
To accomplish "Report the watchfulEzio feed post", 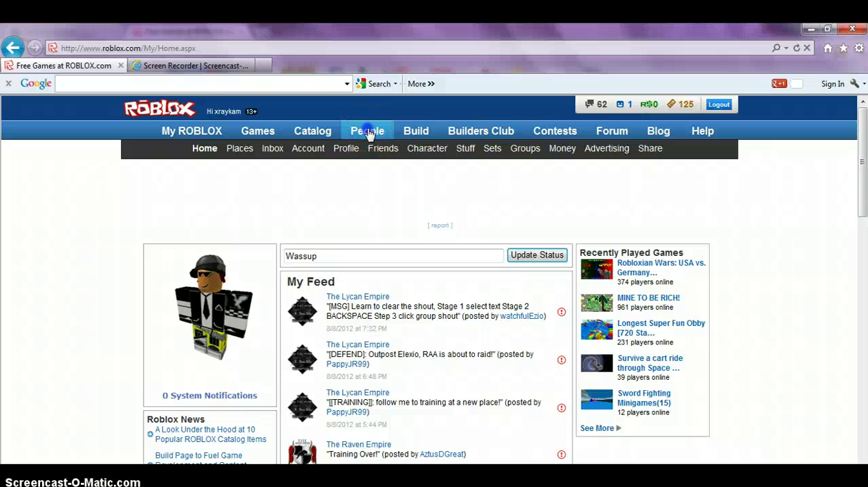I will pos(561,312).
